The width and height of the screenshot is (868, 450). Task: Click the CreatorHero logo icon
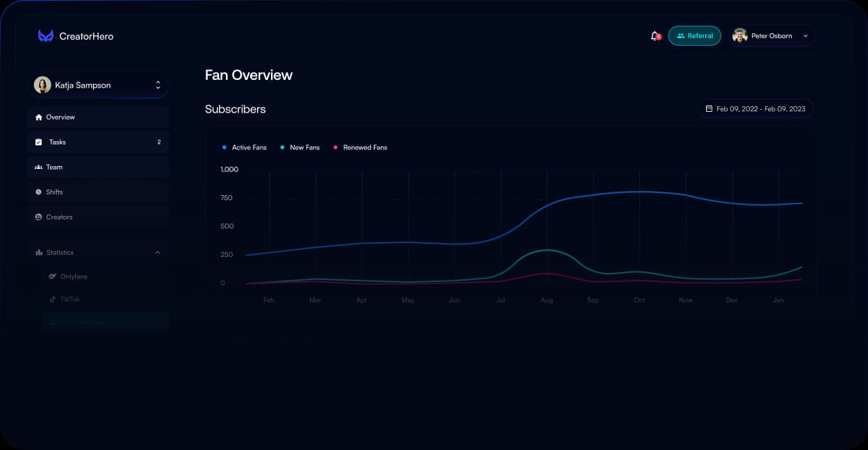click(x=46, y=36)
